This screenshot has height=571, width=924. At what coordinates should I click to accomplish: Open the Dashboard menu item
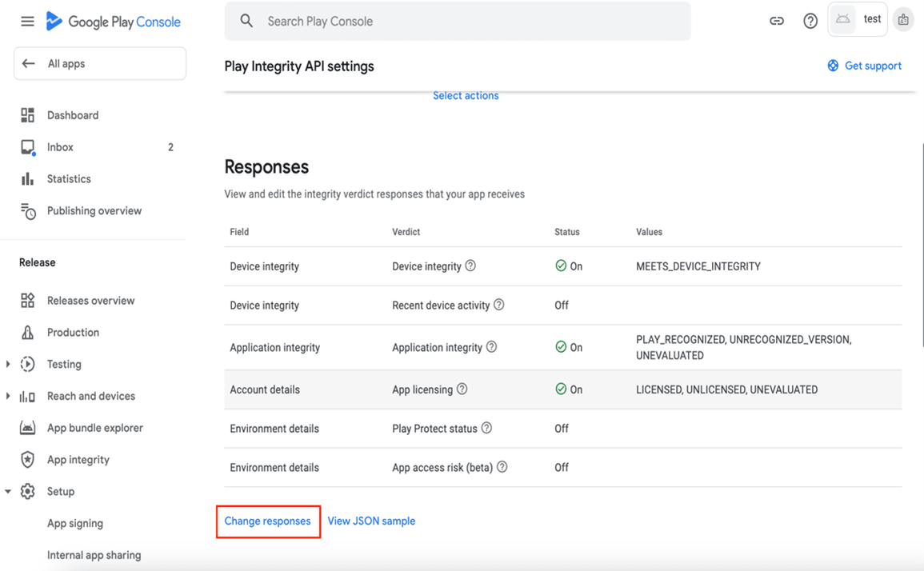[72, 115]
